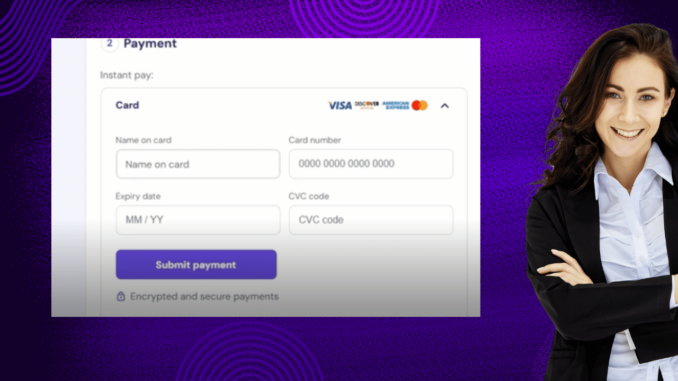Click the CVC code label text
Screen dimensions: 678x381
[309, 196]
